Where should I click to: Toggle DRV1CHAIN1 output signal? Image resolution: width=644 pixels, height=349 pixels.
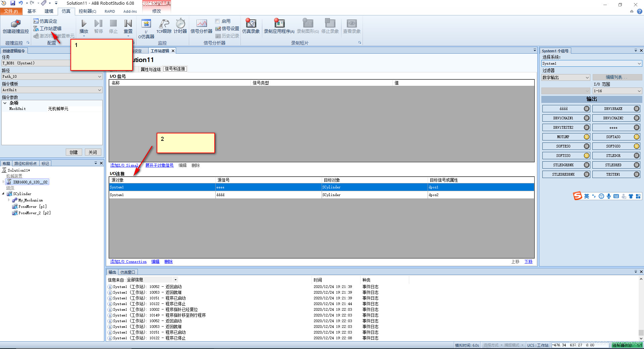tap(566, 118)
